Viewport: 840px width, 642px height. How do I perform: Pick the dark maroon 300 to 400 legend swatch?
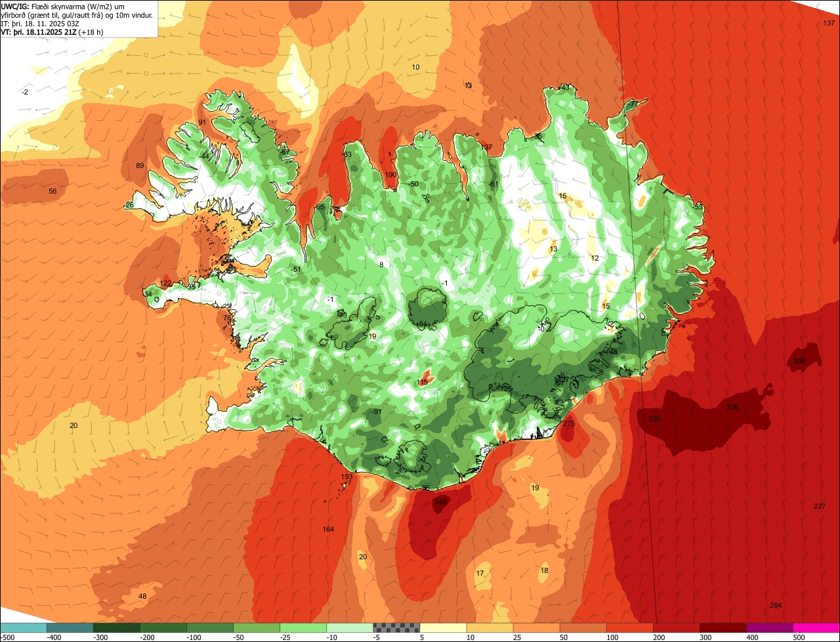pos(722,628)
